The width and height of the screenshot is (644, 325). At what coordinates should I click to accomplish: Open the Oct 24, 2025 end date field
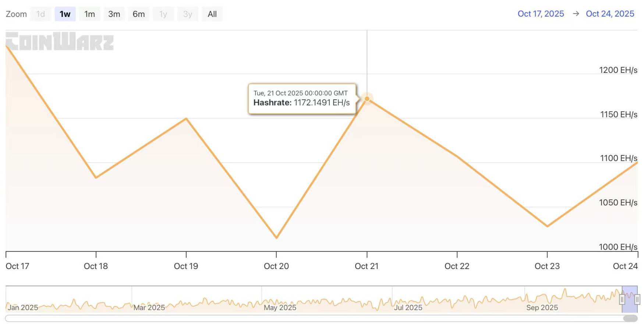pyautogui.click(x=610, y=14)
